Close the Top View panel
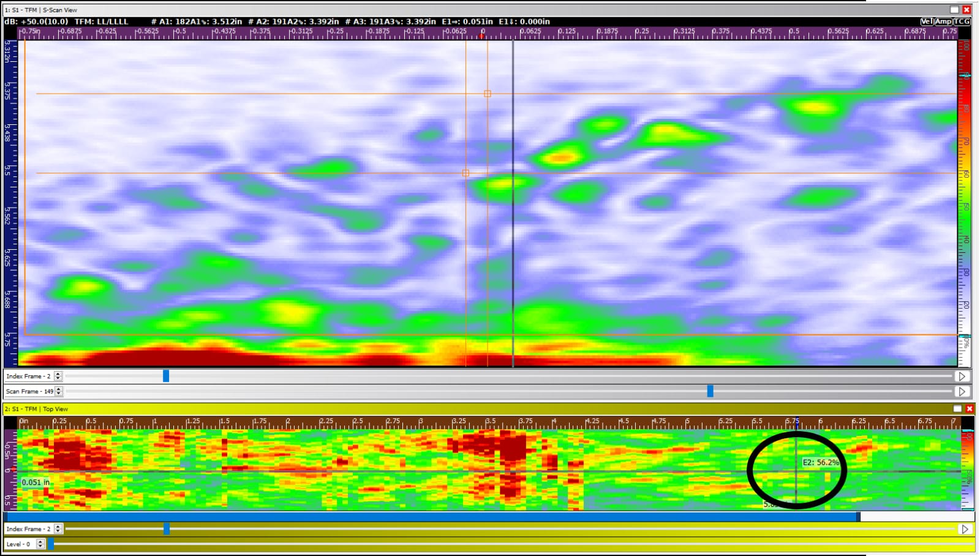 pyautogui.click(x=970, y=408)
